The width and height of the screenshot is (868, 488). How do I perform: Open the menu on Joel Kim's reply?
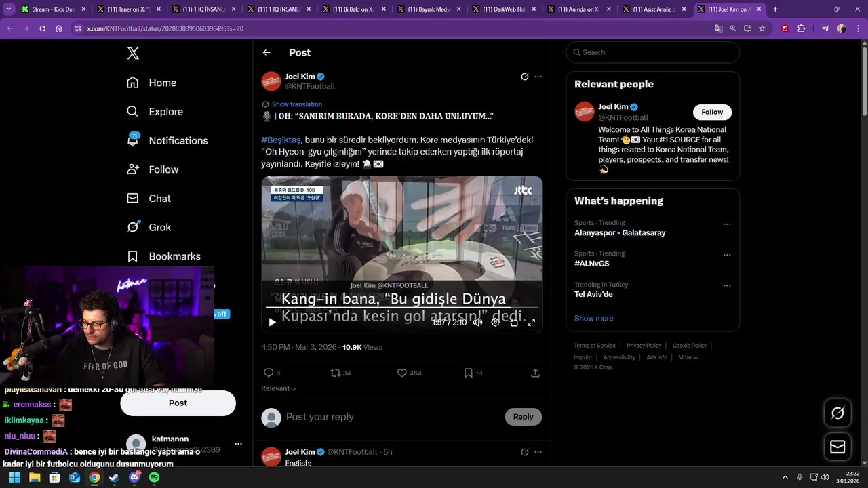pos(538,452)
